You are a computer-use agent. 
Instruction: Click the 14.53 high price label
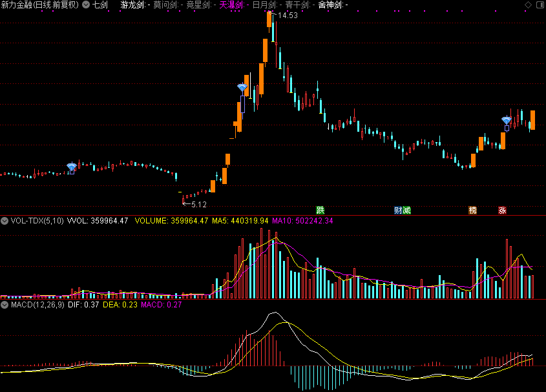(288, 15)
